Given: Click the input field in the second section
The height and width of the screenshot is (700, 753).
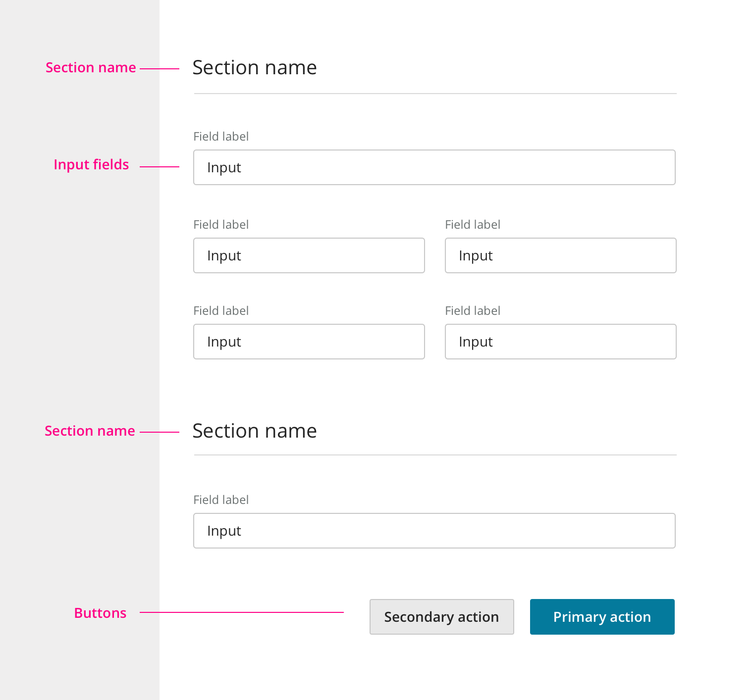Looking at the screenshot, I should (434, 531).
